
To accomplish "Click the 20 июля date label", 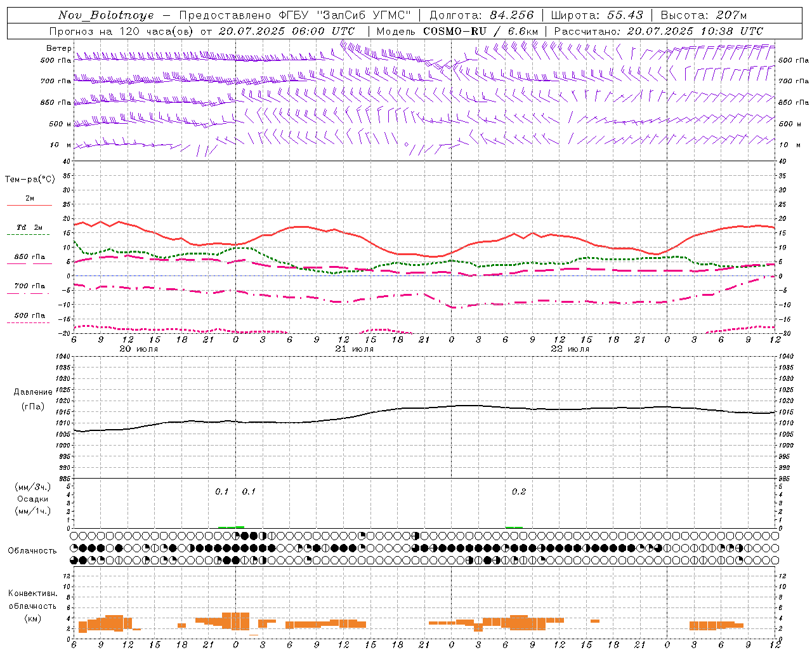I will coord(139,349).
